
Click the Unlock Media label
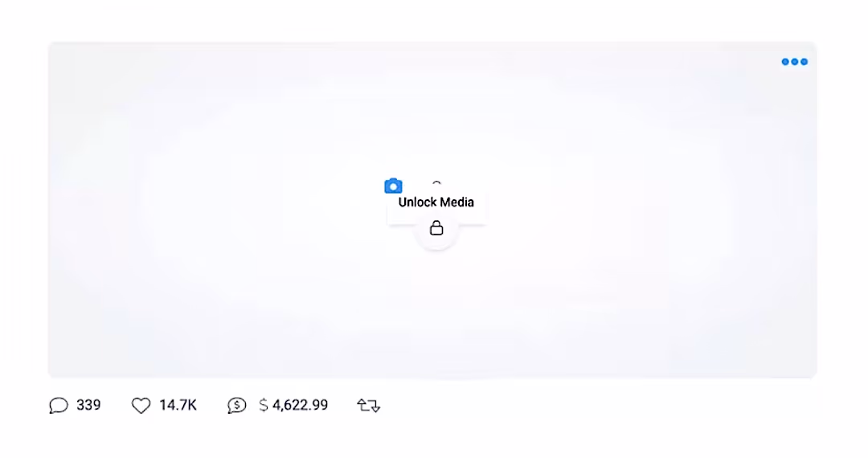436,202
